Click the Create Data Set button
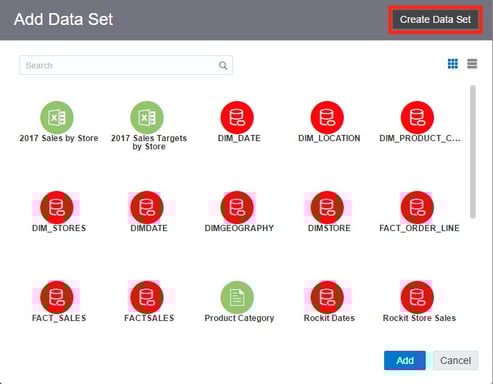The image size is (493, 384). coord(435,19)
